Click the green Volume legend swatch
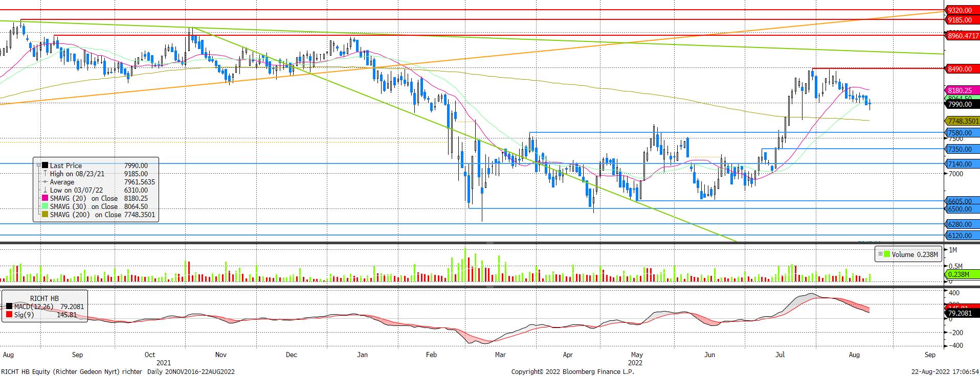This screenshot has width=980, height=376. (x=886, y=254)
